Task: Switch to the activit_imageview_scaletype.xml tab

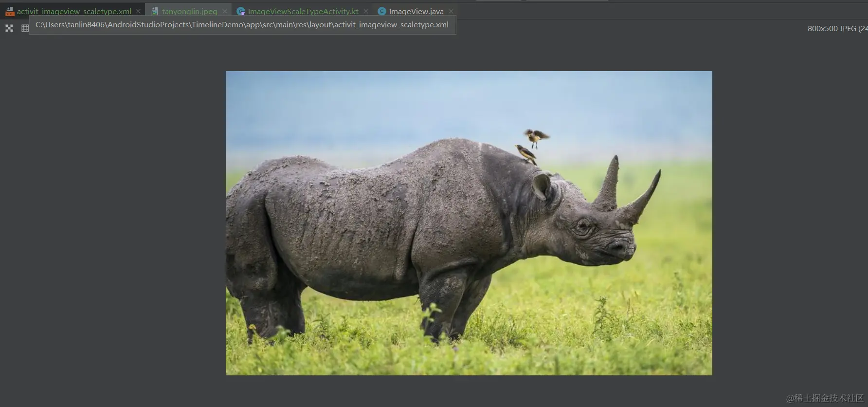Action: pyautogui.click(x=74, y=11)
